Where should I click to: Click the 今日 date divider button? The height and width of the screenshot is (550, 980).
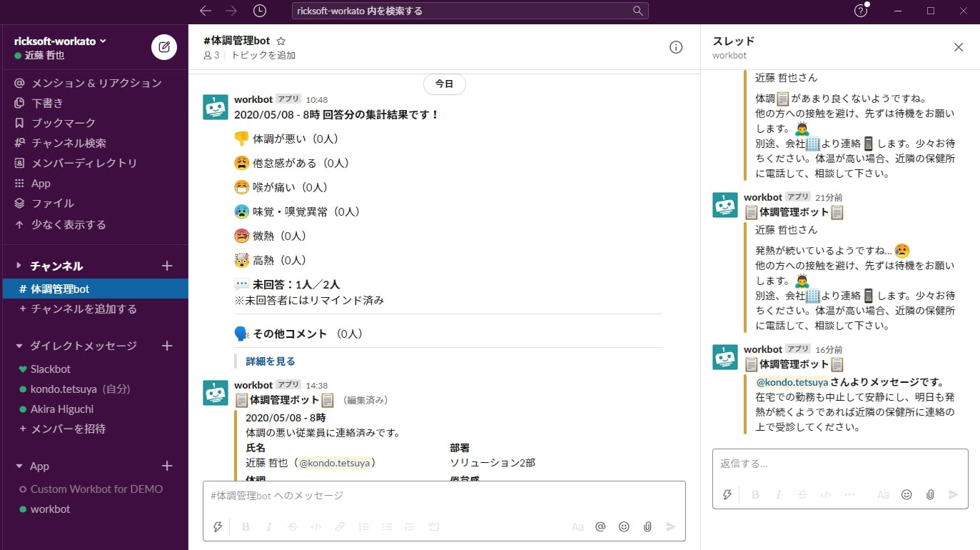tap(444, 84)
